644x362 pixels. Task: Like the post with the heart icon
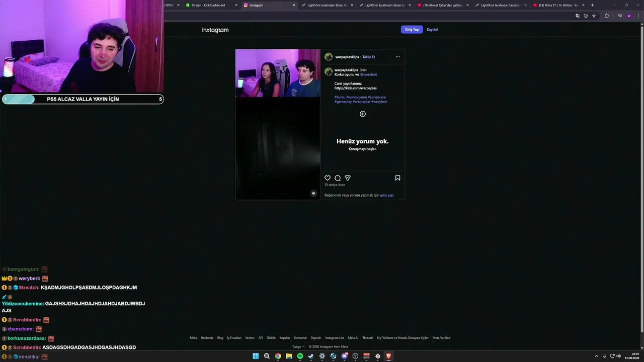click(x=328, y=178)
